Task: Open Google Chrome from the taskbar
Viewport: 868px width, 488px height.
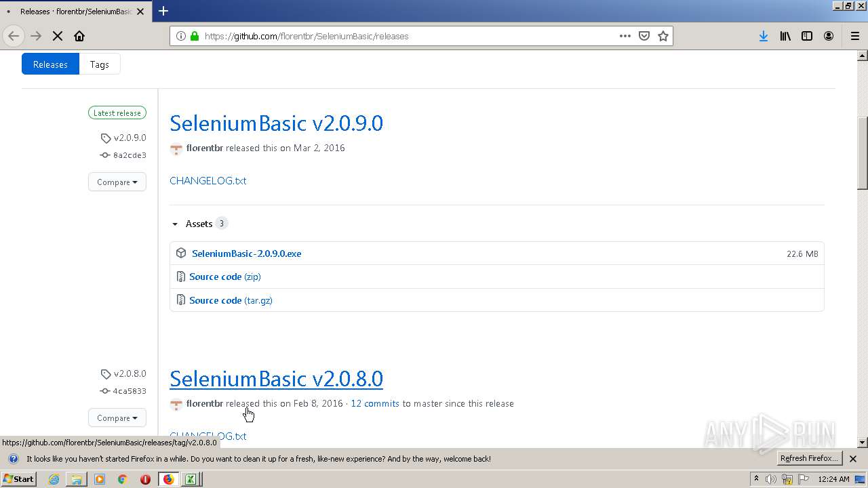Action: pyautogui.click(x=122, y=479)
